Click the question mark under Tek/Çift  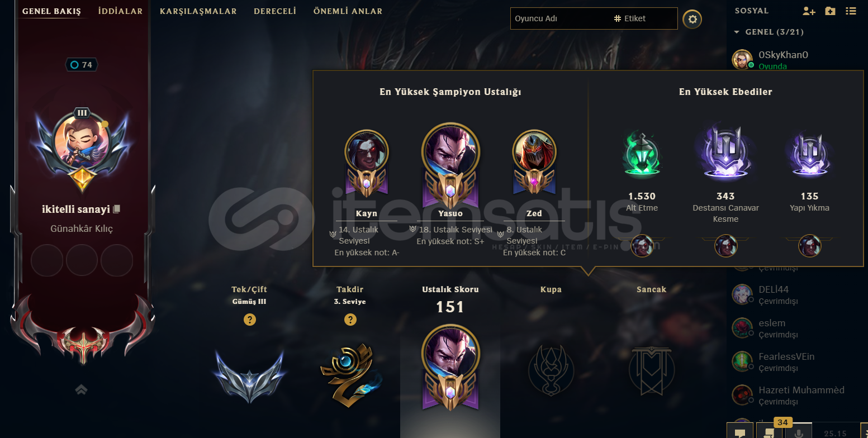[250, 320]
